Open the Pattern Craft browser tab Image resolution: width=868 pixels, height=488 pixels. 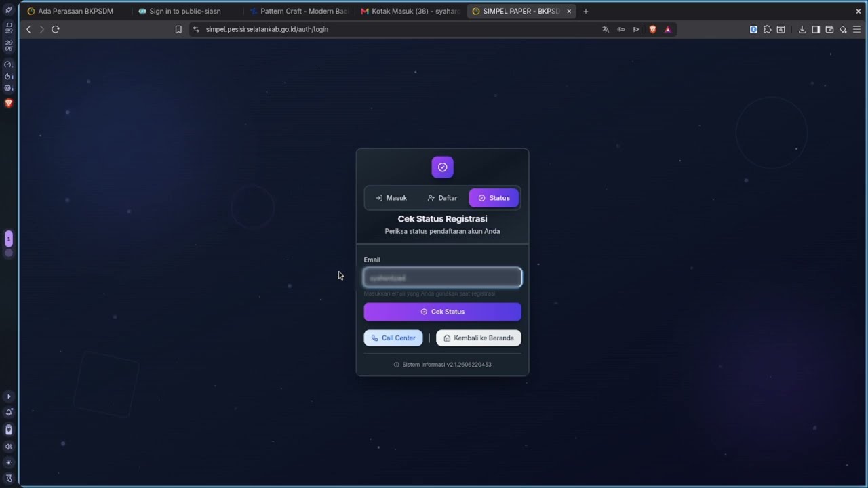[299, 11]
